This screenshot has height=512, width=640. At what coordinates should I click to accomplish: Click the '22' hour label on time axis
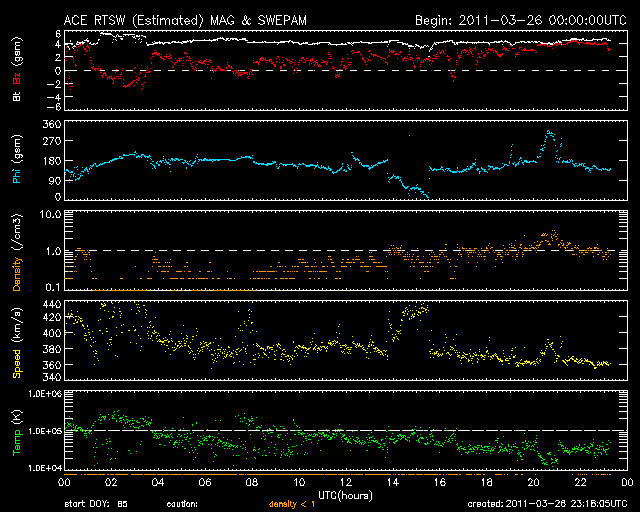[x=580, y=483]
